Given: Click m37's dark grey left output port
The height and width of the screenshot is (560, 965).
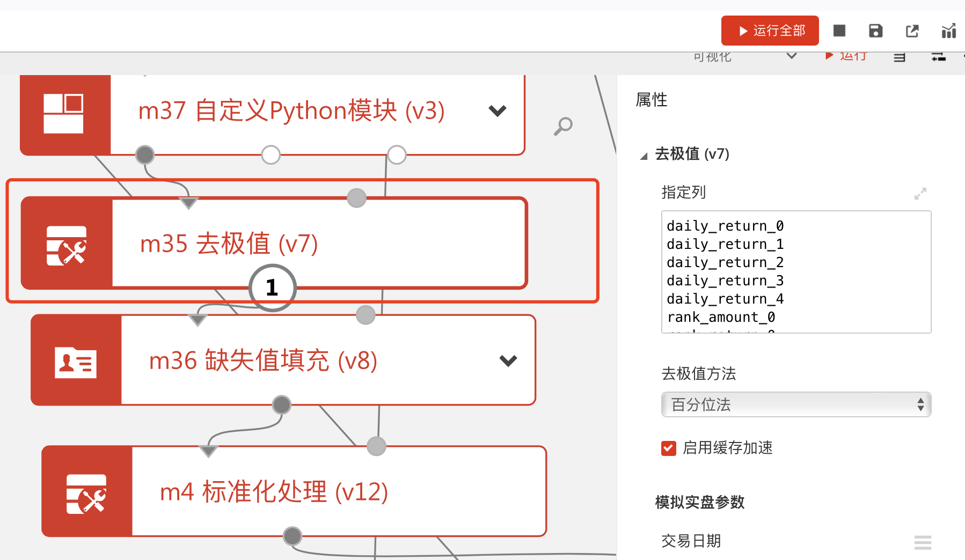Looking at the screenshot, I should pos(145,155).
